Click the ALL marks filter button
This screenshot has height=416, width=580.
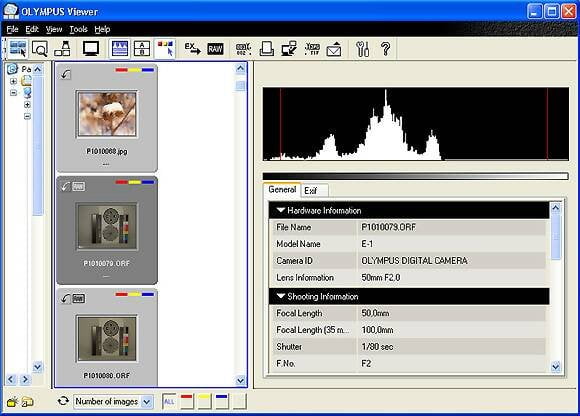click(x=169, y=401)
